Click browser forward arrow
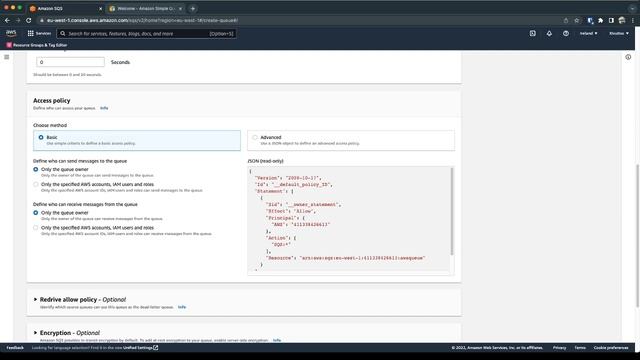The height and width of the screenshot is (360, 640). (x=18, y=20)
